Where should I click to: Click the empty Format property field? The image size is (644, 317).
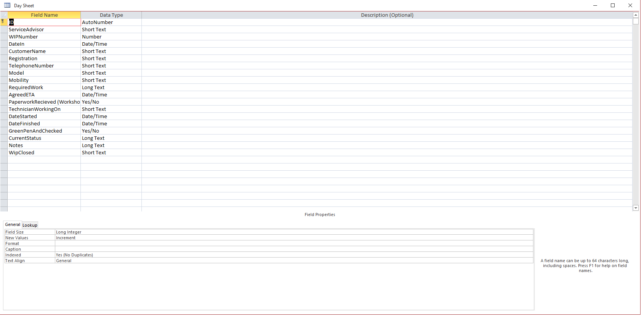294,243
